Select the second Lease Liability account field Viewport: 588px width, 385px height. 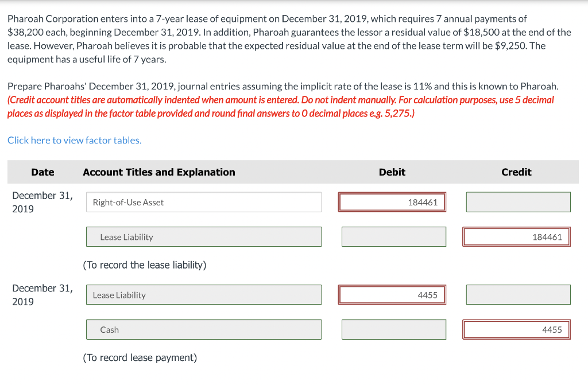coord(204,295)
